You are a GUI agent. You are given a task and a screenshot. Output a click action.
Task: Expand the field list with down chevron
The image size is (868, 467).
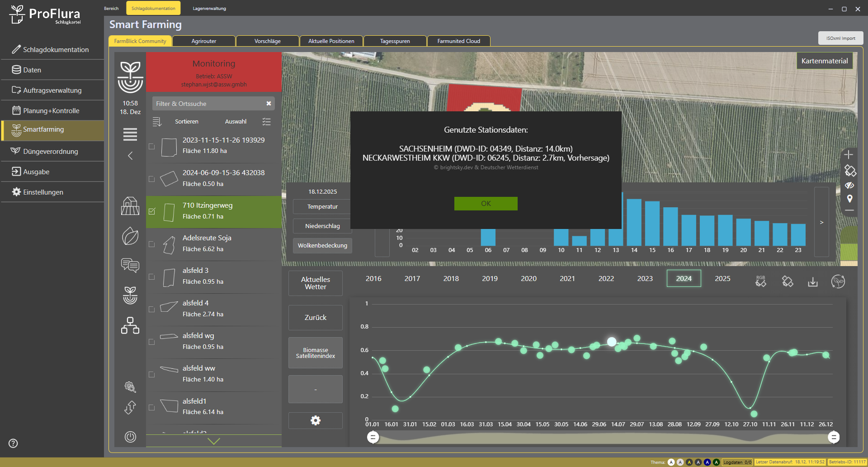tap(213, 441)
